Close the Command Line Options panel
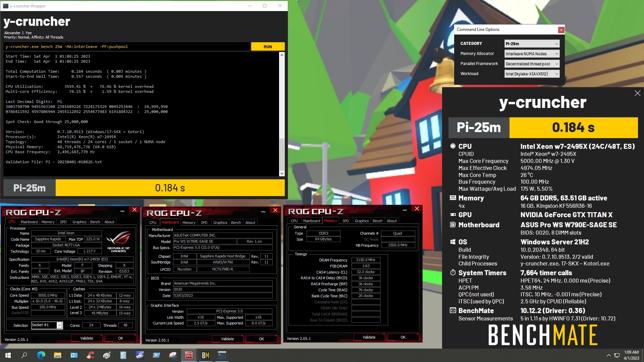Viewport: 644px width, 362px height. tap(561, 30)
